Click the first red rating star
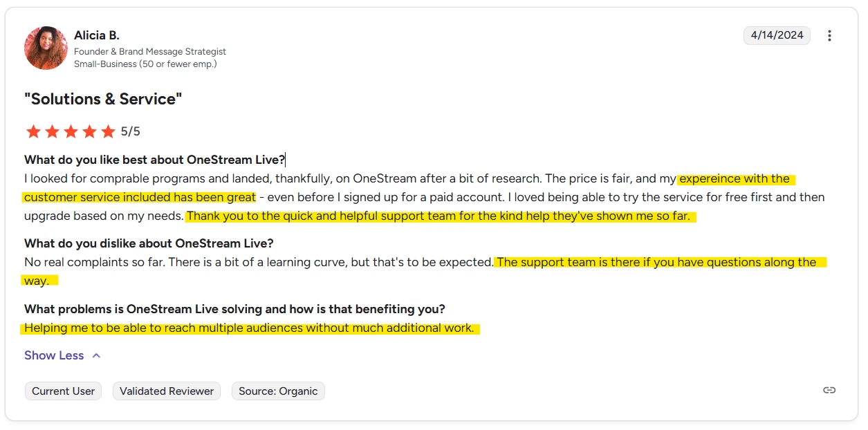Viewport: 868px width, 430px height. tap(33, 131)
